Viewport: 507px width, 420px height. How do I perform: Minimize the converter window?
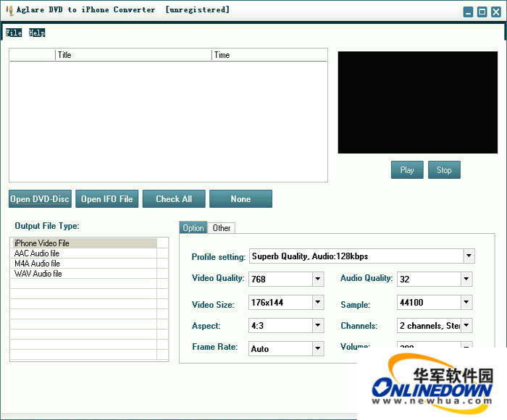pos(468,12)
